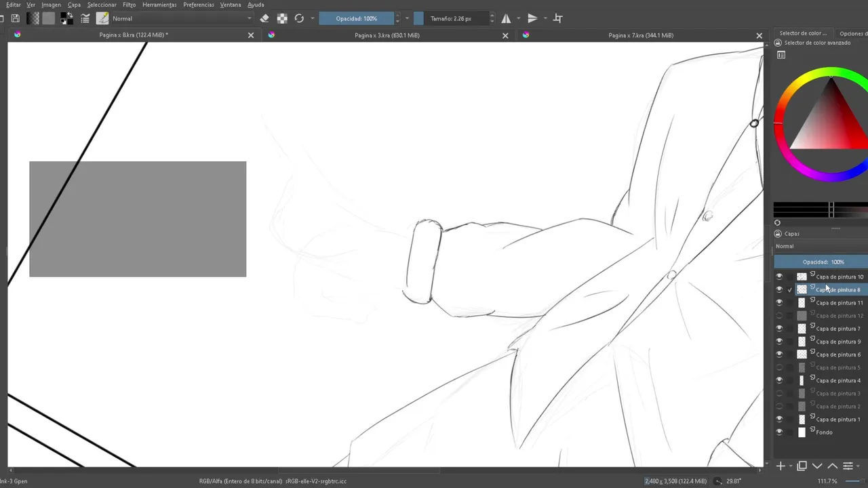Image resolution: width=868 pixels, height=488 pixels.
Task: Hide the Fondo layer
Action: click(779, 432)
